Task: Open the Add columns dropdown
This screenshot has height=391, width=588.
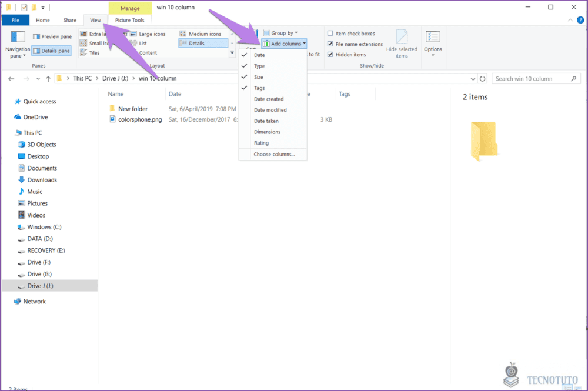Action: pos(284,44)
